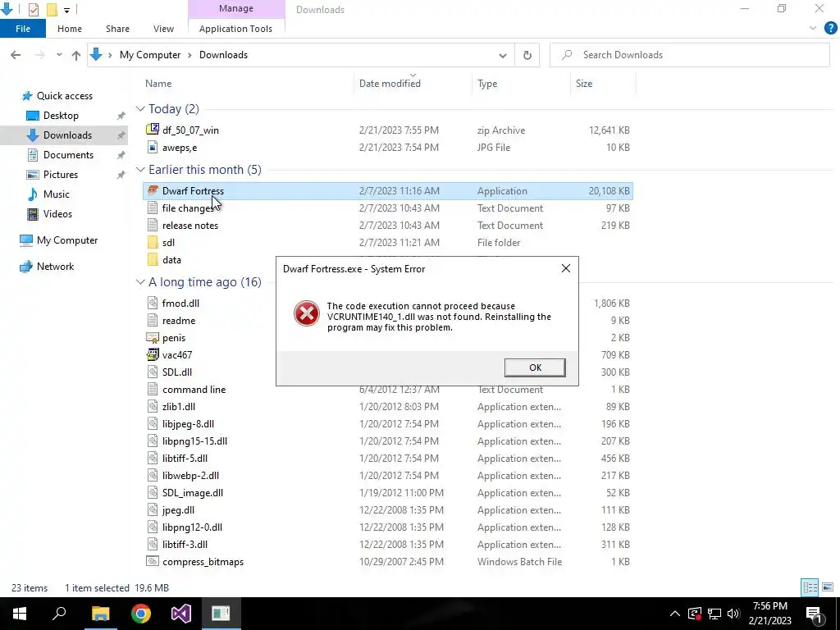Click the sdl folder icon
Image resolution: width=840 pixels, height=630 pixels.
pyautogui.click(x=153, y=242)
